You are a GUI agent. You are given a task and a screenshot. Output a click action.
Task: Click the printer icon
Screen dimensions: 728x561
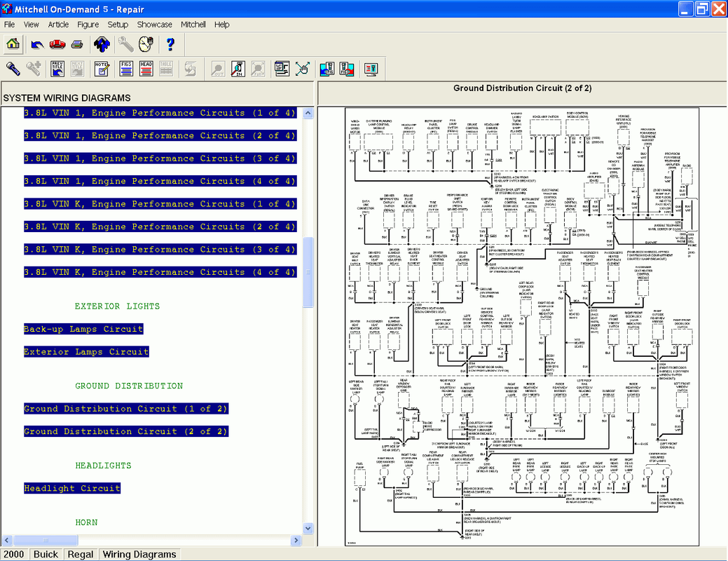click(76, 44)
